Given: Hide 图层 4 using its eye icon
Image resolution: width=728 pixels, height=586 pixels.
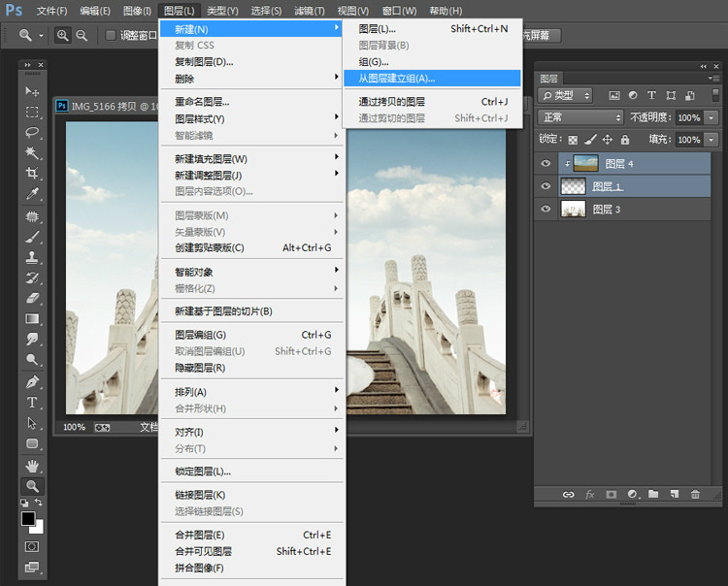Looking at the screenshot, I should pos(546,164).
